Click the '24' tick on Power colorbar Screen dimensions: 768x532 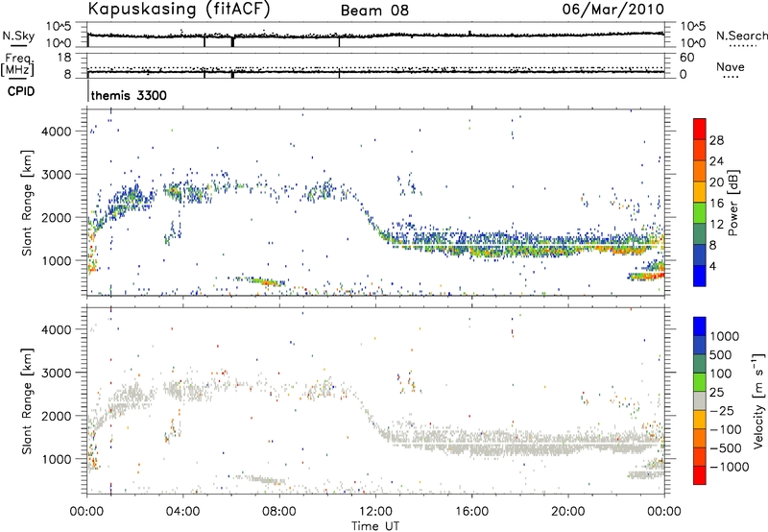click(716, 161)
